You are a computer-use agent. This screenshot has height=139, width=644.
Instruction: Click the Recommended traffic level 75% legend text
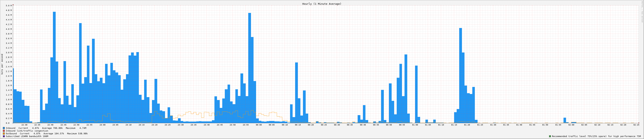click(596, 136)
